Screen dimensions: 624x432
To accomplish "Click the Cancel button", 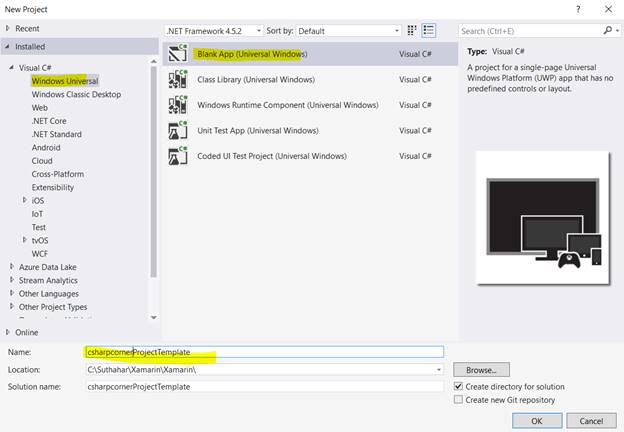I will (591, 420).
